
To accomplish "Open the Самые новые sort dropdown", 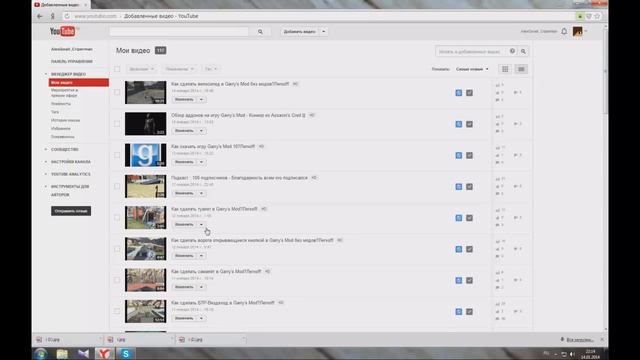I will point(472,69).
